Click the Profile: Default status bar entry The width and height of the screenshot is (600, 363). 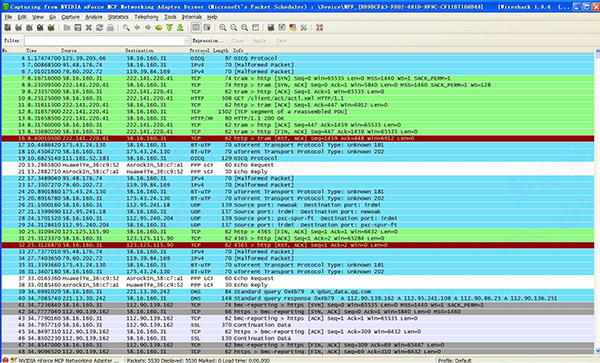455,360
